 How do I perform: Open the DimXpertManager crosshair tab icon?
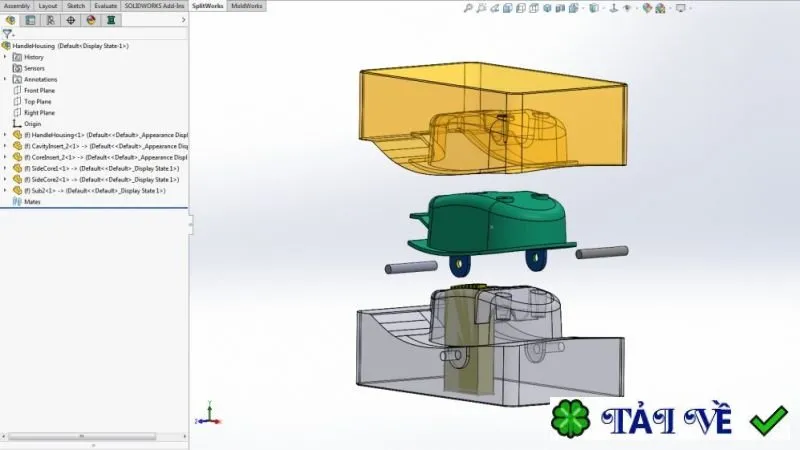point(70,20)
